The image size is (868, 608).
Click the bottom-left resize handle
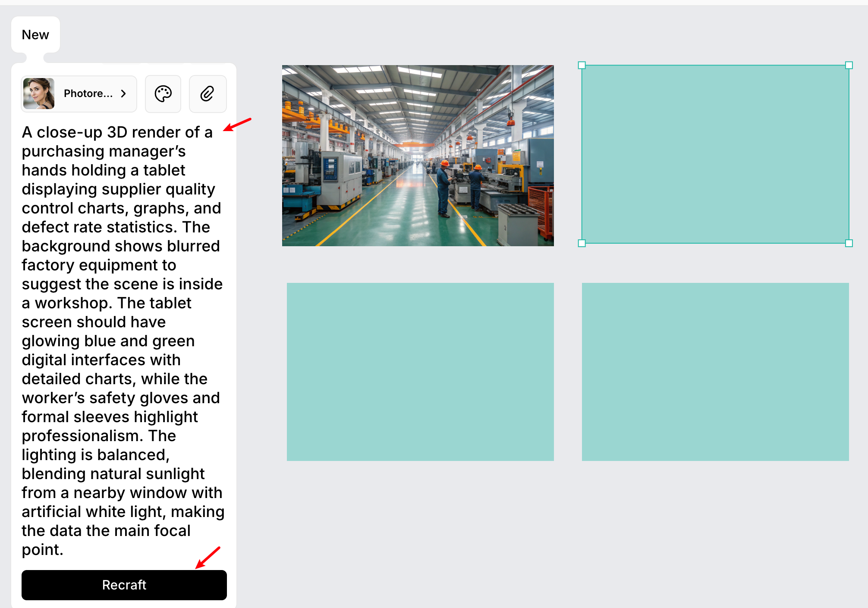[x=582, y=243]
